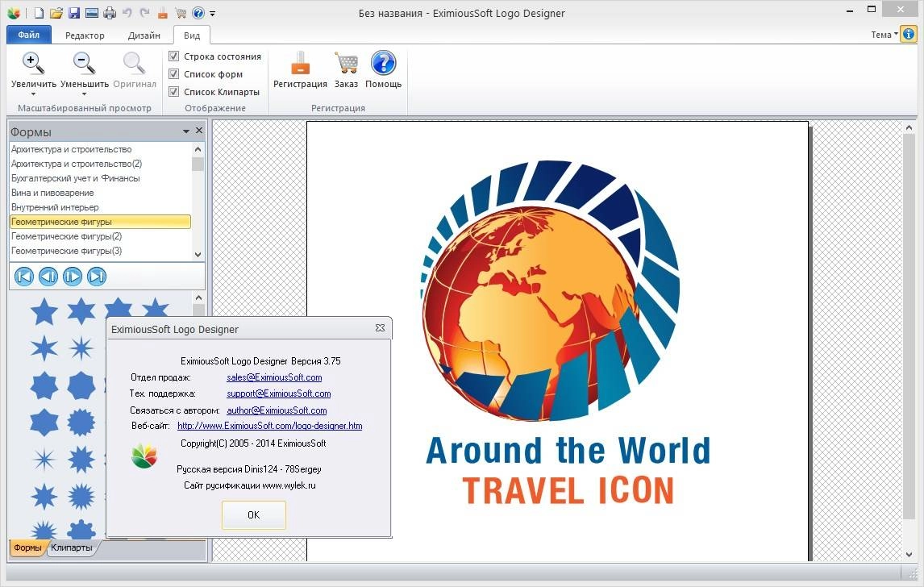Select the Формы tab at panel bottom
The image size is (924, 587).
coord(27,548)
